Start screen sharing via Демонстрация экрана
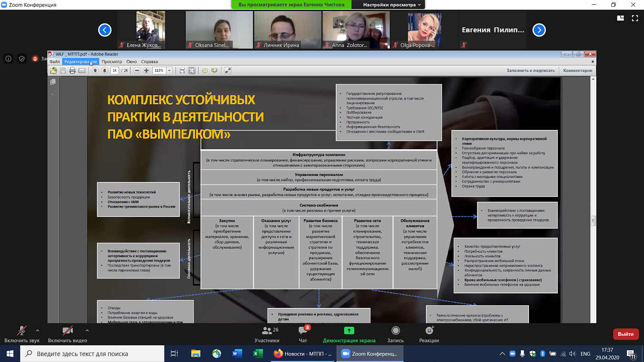 click(x=349, y=334)
